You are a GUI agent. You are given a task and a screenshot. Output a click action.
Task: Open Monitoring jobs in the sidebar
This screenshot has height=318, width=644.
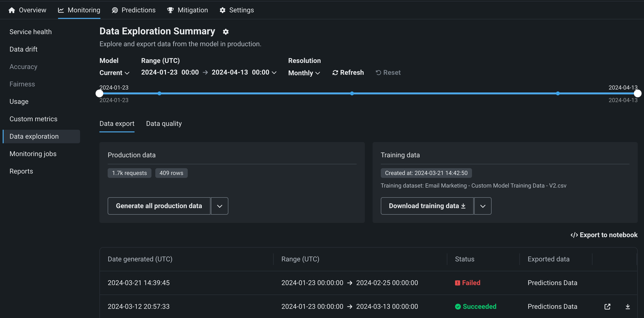point(33,154)
